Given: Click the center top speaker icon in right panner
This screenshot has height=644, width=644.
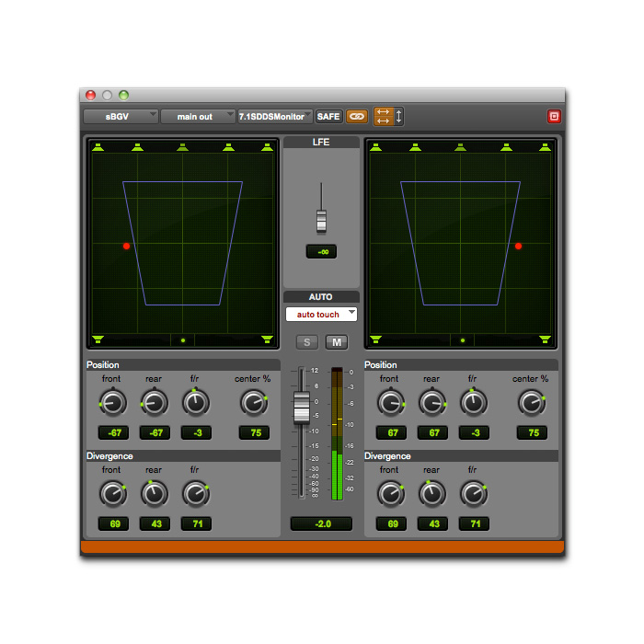Looking at the screenshot, I should point(460,147).
